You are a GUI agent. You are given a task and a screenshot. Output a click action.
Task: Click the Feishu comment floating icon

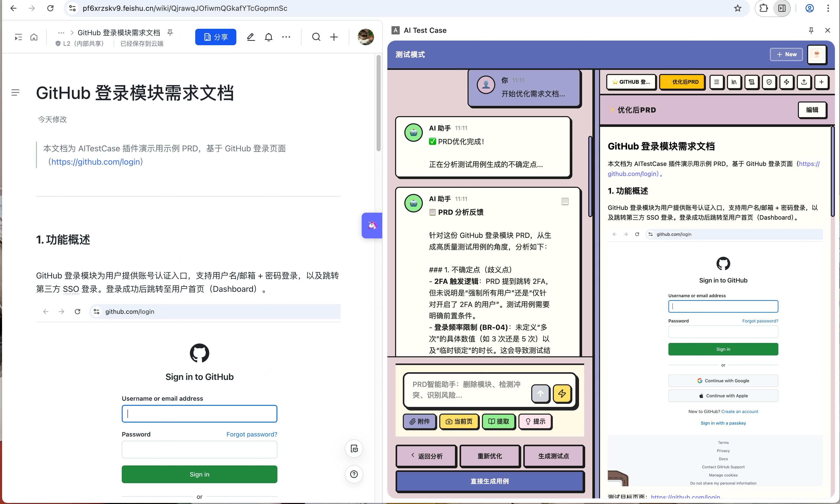pyautogui.click(x=354, y=449)
